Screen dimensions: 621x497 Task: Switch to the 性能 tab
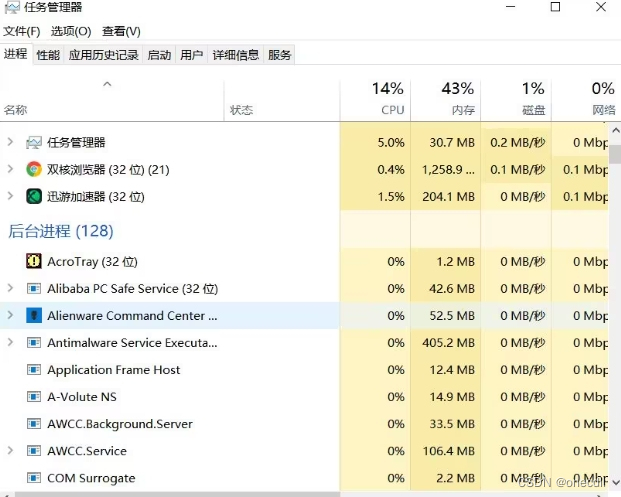[x=48, y=55]
